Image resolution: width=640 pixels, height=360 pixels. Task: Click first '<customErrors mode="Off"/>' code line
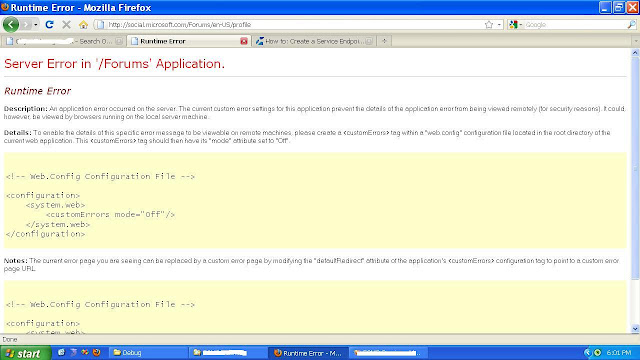[x=110, y=215]
